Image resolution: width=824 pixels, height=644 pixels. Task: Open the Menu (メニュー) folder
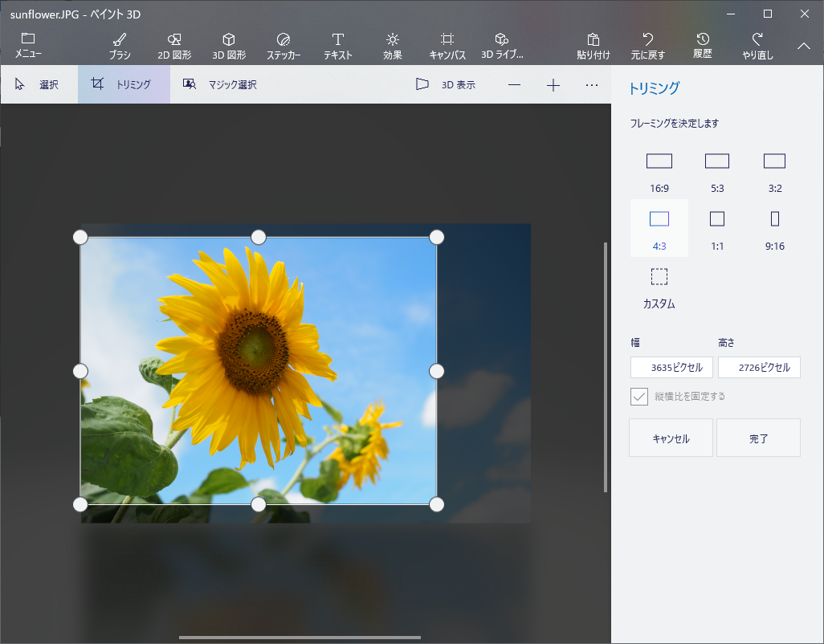tap(28, 46)
